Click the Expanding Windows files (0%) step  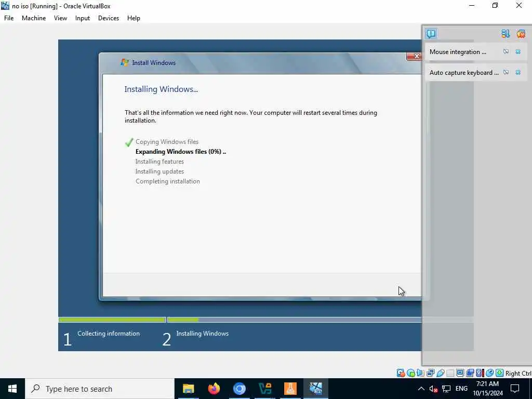click(x=180, y=152)
